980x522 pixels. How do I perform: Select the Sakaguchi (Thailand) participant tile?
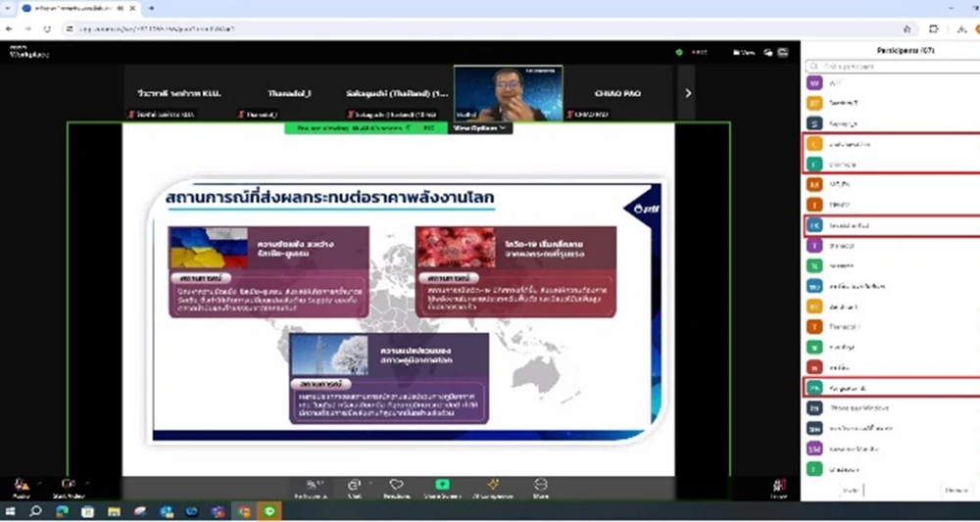pos(398,93)
